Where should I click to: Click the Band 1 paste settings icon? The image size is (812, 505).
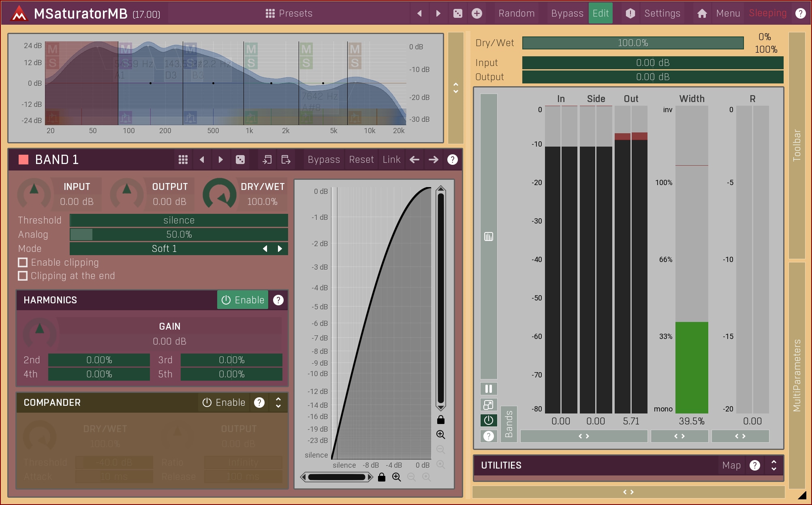point(286,160)
